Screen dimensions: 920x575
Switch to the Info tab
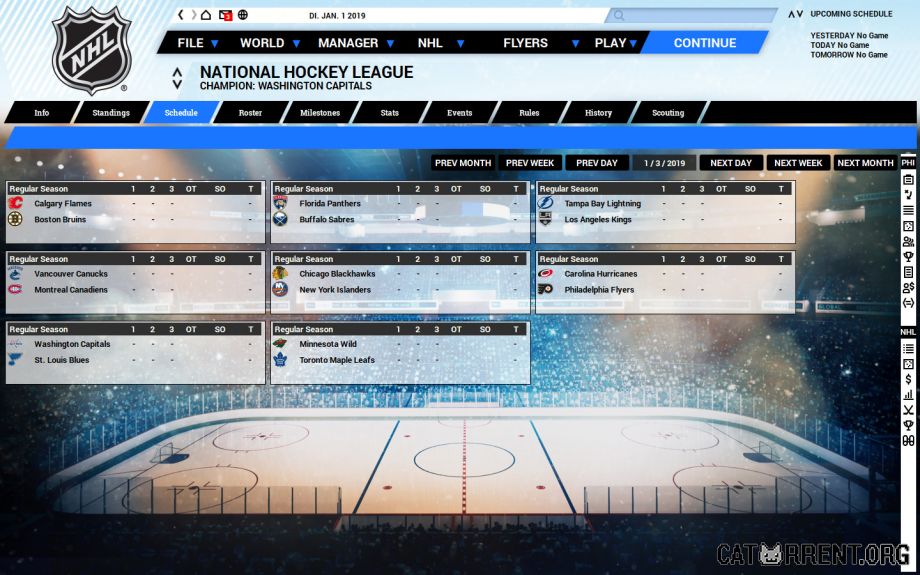pyautogui.click(x=42, y=113)
